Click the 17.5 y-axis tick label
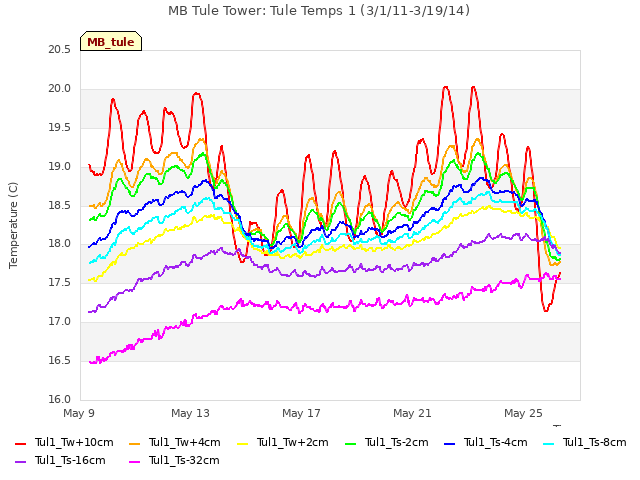This screenshot has width=640, height=480. (60, 283)
